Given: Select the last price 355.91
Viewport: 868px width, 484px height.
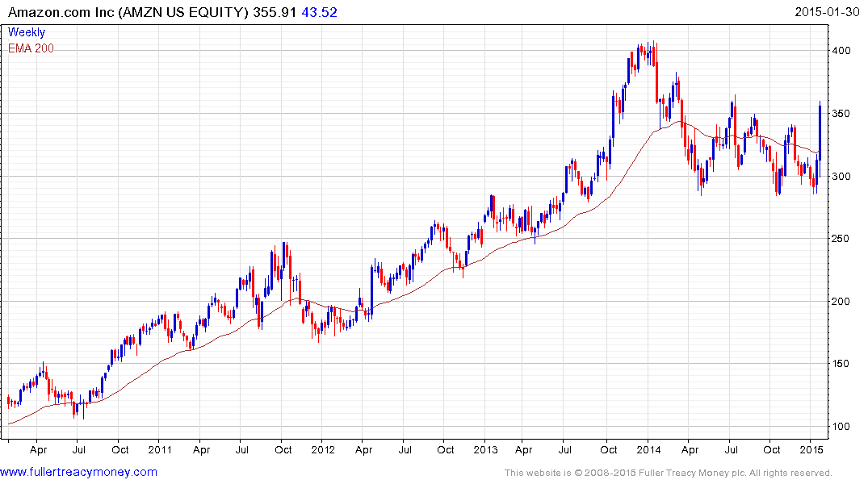Looking at the screenshot, I should [x=275, y=12].
